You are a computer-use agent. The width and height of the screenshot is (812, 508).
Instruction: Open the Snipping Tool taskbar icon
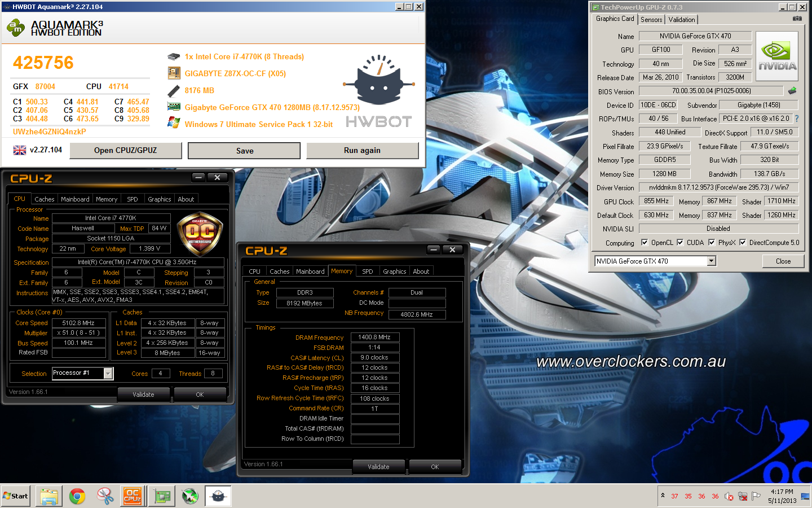pos(105,496)
